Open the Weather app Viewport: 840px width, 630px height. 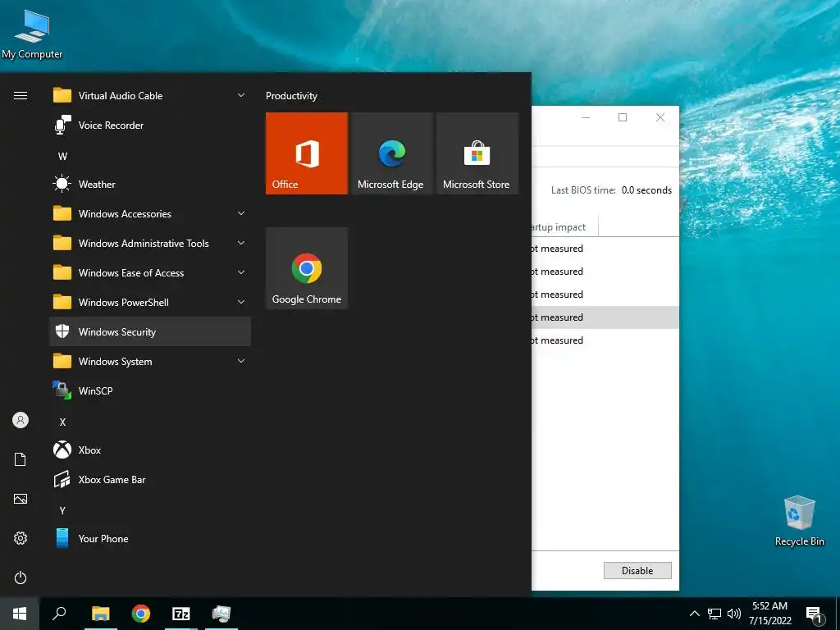pos(150,185)
